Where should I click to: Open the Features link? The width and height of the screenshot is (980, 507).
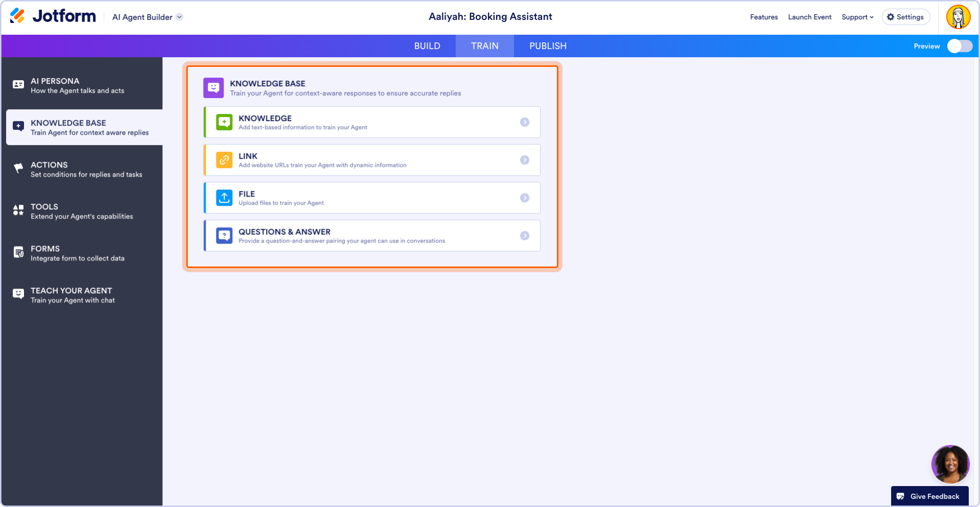764,17
